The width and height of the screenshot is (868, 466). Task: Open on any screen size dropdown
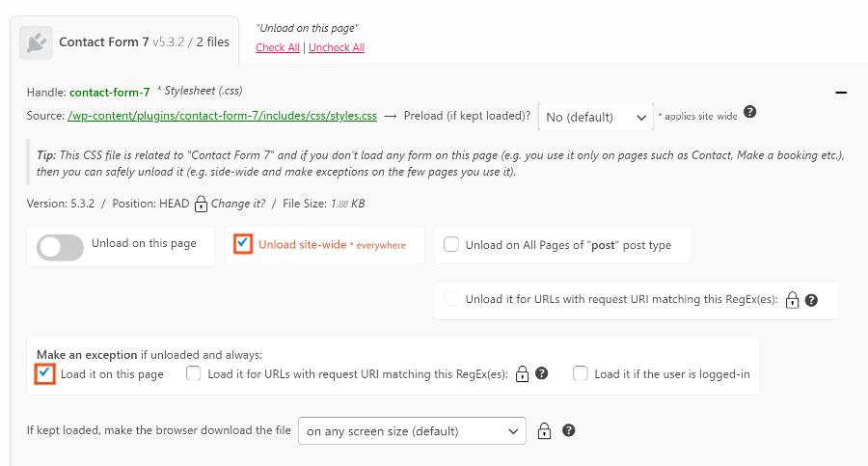[x=412, y=431]
